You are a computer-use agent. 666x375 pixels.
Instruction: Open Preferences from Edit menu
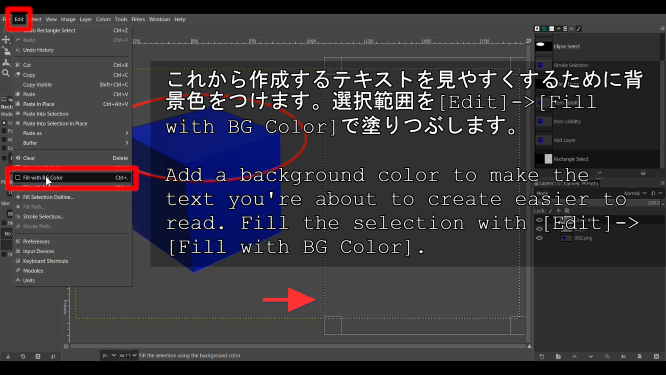click(x=71, y=242)
